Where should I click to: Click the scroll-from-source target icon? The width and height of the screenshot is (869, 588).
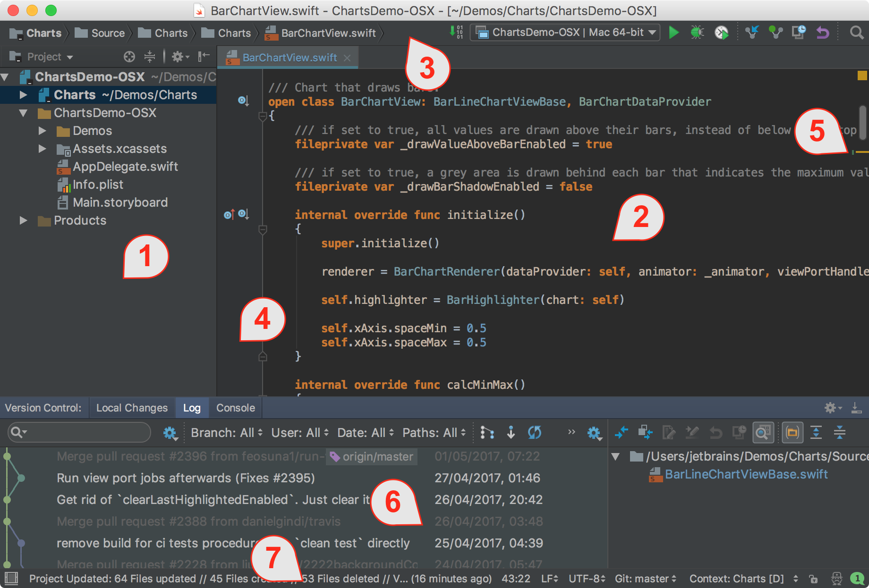point(129,57)
